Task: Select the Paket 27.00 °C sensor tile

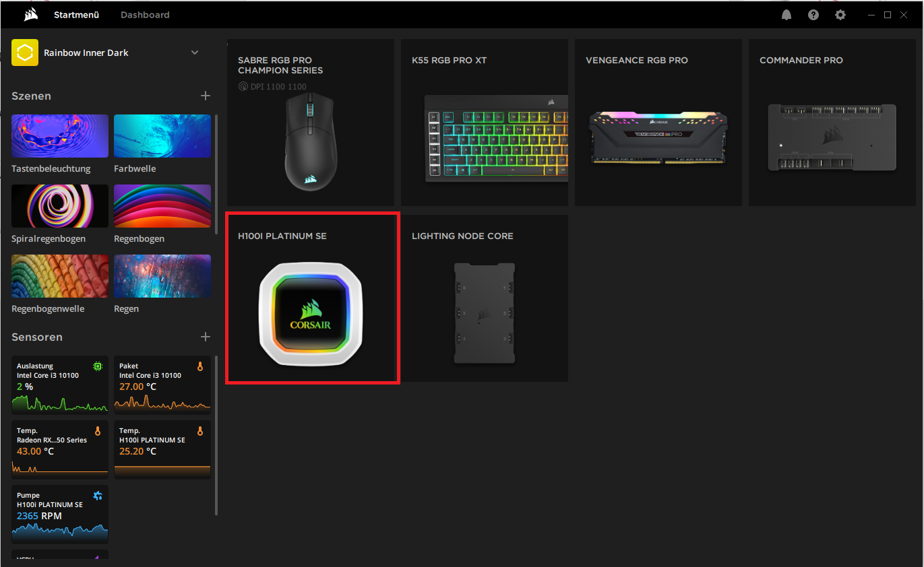Action: pyautogui.click(x=162, y=385)
